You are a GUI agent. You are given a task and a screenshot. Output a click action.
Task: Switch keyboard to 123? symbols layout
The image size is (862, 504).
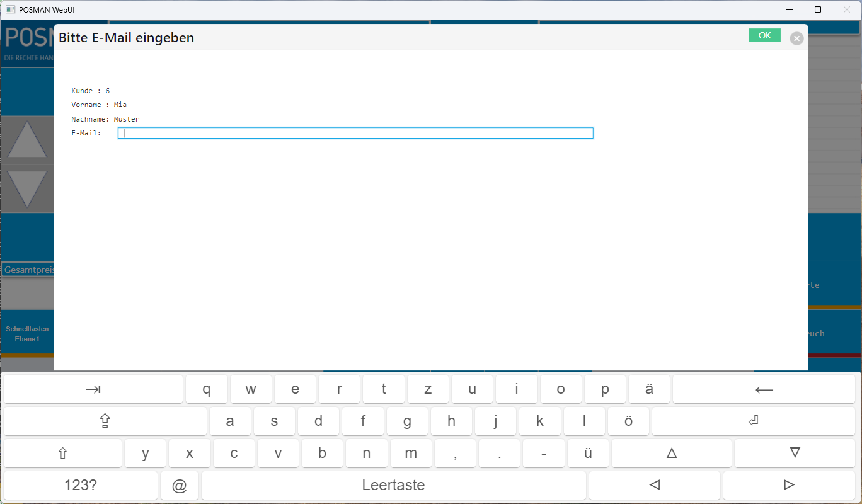click(81, 486)
